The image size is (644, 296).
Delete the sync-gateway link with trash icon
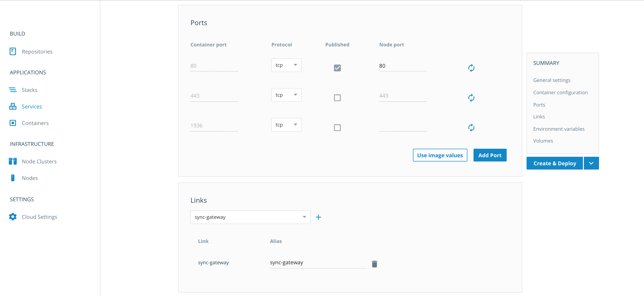[x=374, y=264]
